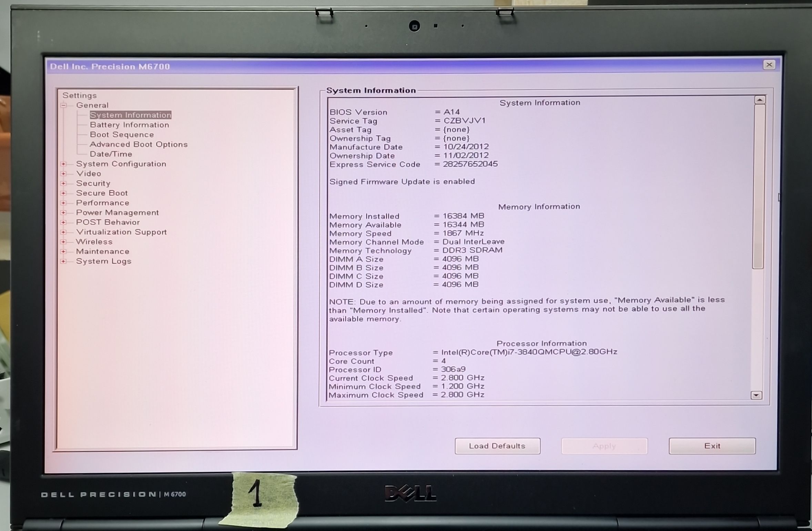812x531 pixels.
Task: Click the Processor Information section heading
Action: [x=541, y=343]
